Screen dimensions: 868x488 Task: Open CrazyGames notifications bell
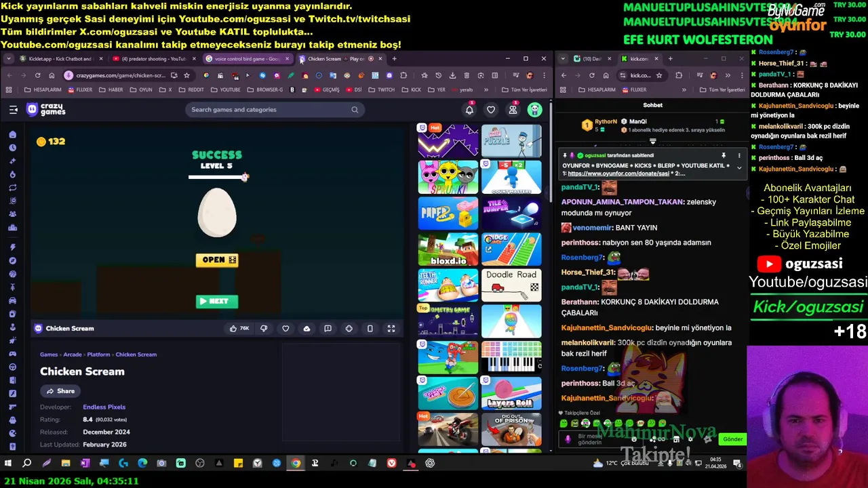[x=469, y=110]
